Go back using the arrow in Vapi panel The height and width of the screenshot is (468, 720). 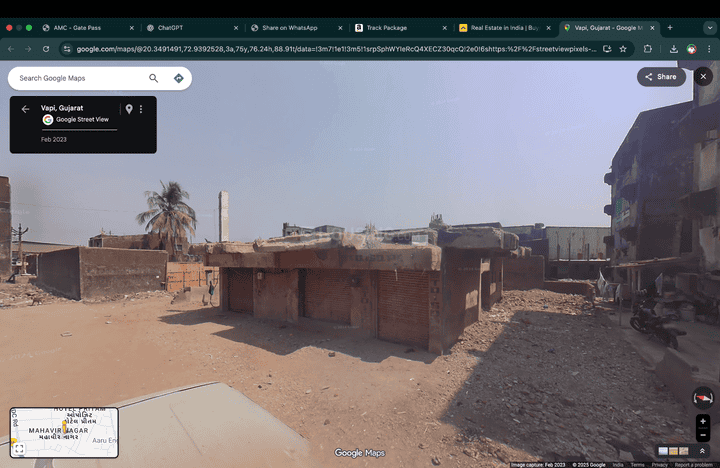point(25,109)
